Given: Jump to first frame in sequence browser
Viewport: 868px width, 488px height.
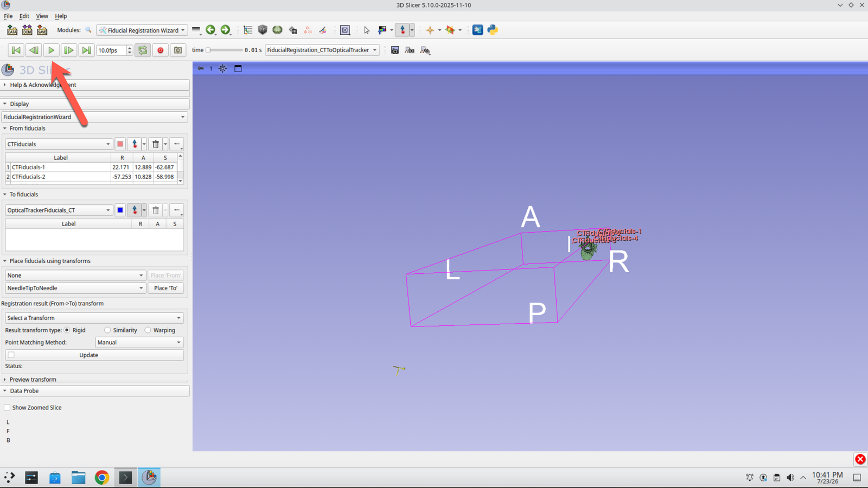Looking at the screenshot, I should pyautogui.click(x=16, y=50).
